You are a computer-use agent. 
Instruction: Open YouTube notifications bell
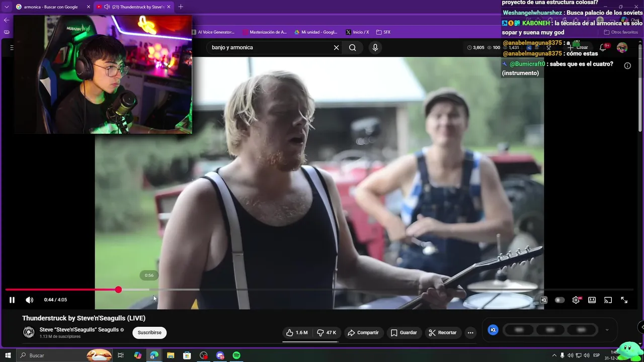[x=603, y=48]
